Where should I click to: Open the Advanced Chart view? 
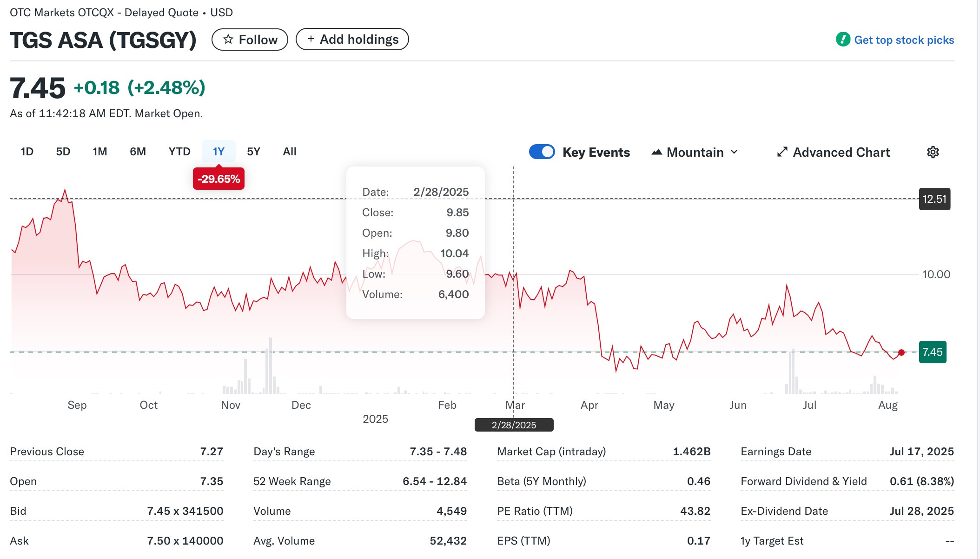[841, 152]
